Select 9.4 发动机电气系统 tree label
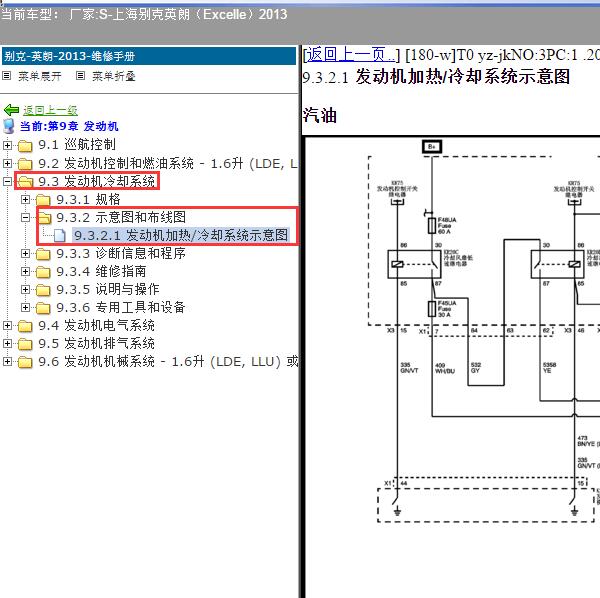 96,325
